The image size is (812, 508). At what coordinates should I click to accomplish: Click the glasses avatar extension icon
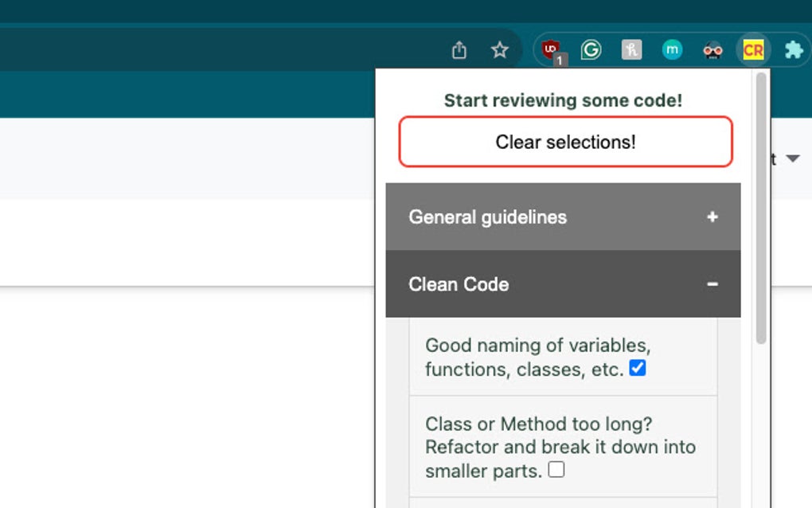click(x=712, y=49)
